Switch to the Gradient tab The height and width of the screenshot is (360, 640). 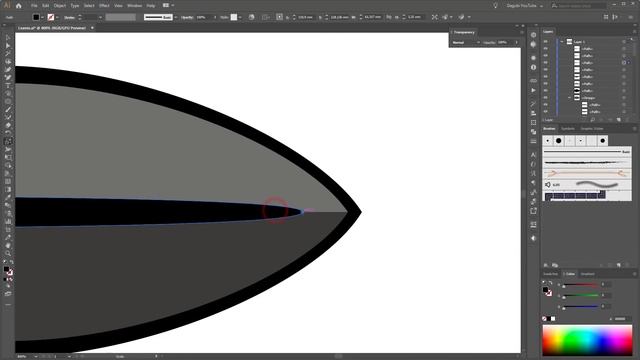click(587, 274)
